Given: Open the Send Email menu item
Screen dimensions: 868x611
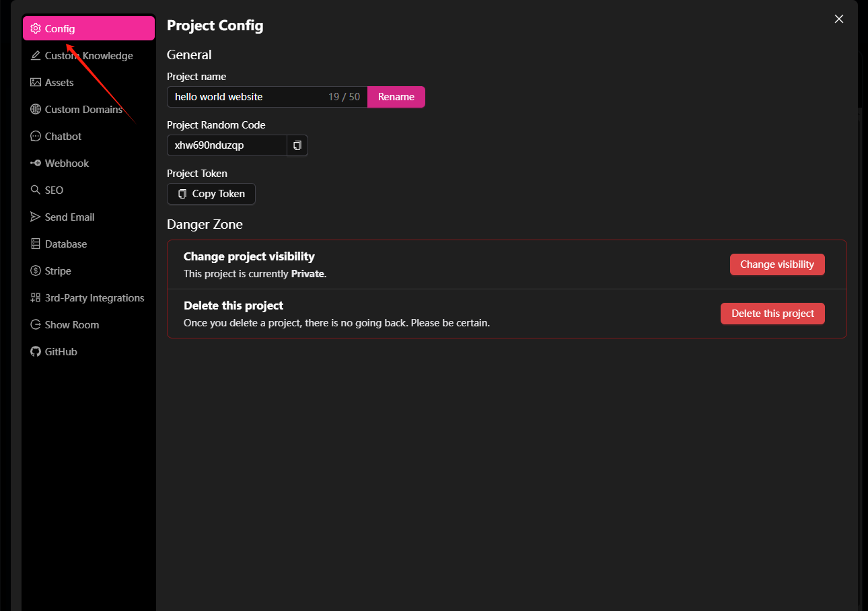Looking at the screenshot, I should tap(69, 217).
